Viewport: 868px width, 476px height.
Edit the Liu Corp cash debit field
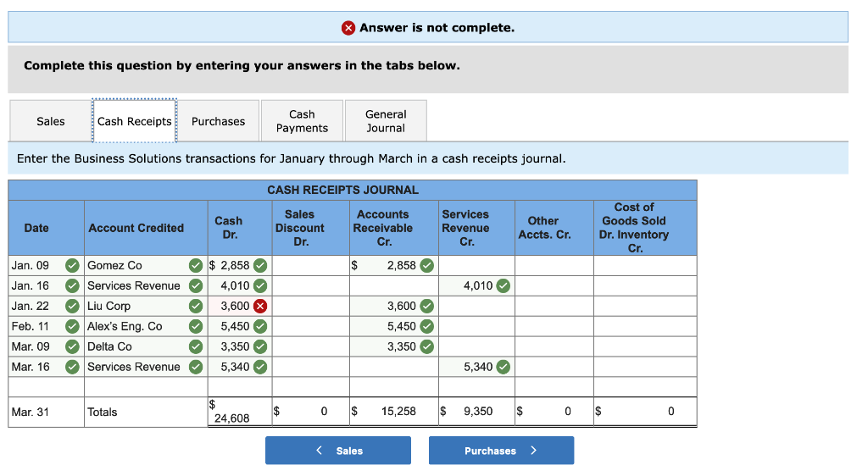click(x=240, y=306)
